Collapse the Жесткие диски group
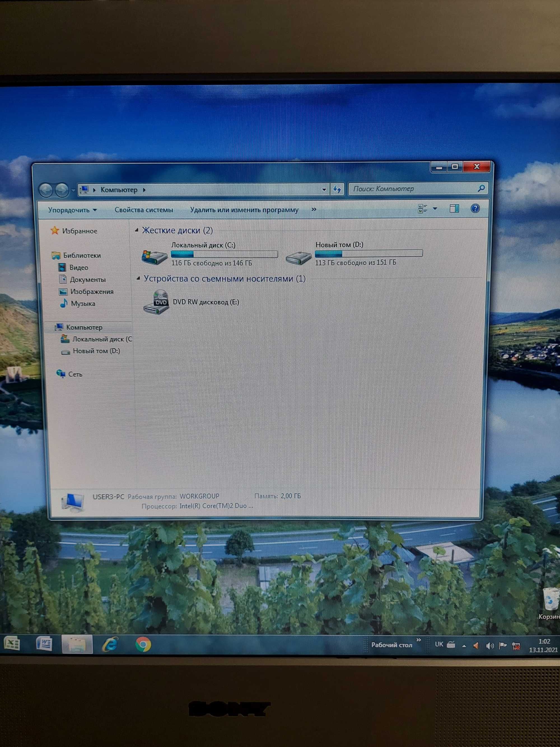 coord(136,230)
